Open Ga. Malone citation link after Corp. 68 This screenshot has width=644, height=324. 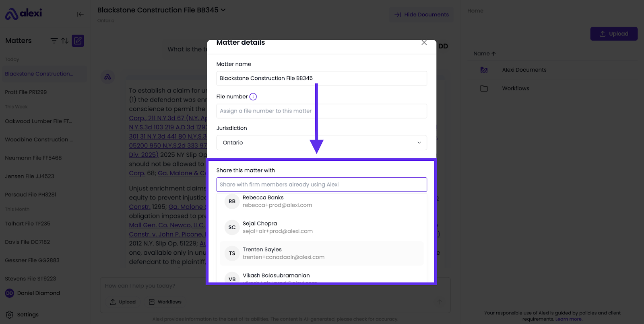tap(182, 173)
